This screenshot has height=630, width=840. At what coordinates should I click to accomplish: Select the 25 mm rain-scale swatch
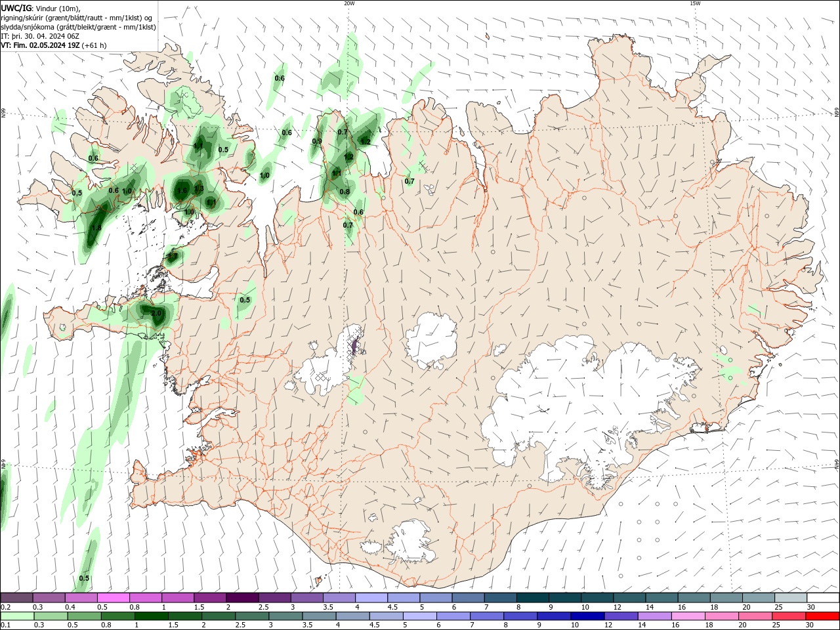(x=789, y=616)
